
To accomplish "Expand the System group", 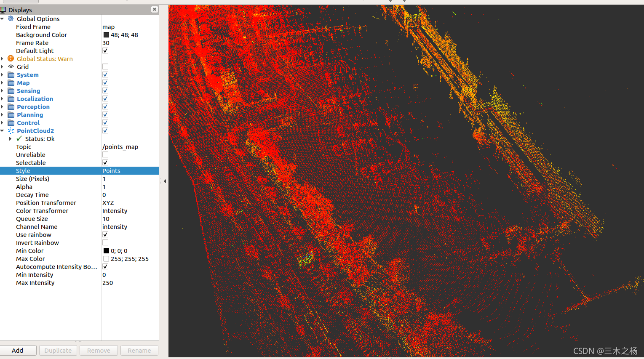I will [2, 74].
